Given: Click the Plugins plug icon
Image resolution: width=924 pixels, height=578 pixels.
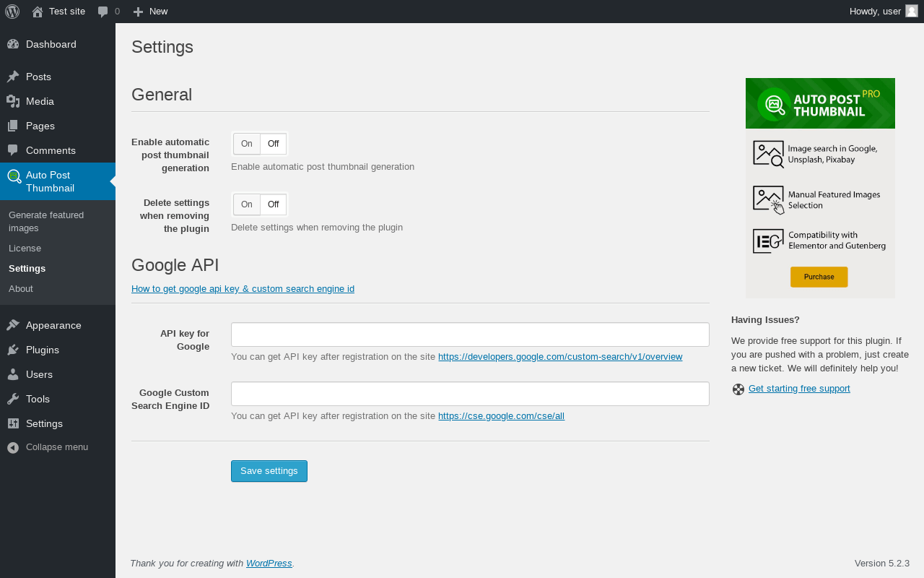Looking at the screenshot, I should point(13,350).
